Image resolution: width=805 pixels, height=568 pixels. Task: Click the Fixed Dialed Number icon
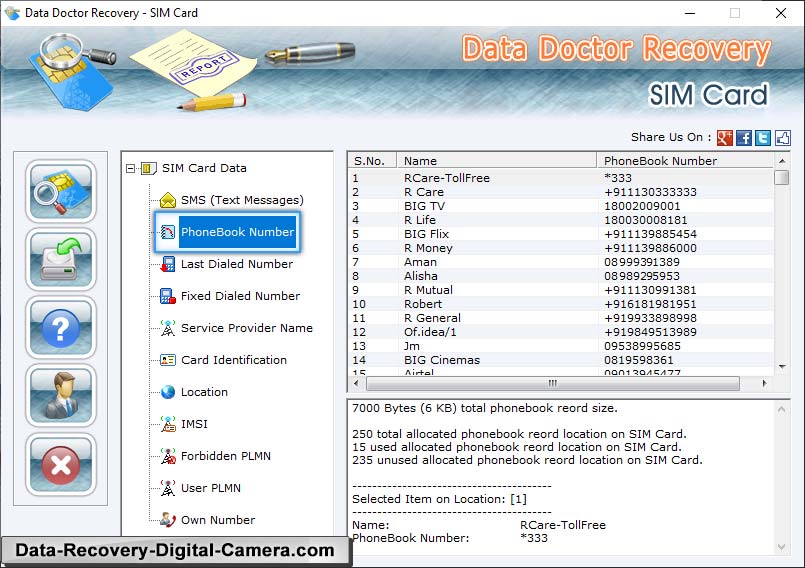(x=168, y=296)
